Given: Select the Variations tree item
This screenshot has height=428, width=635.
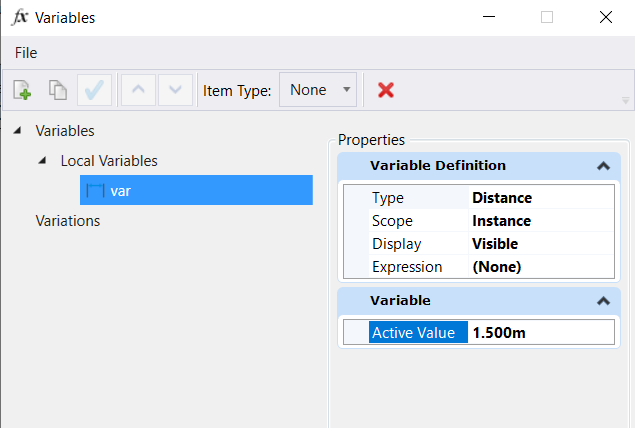Looking at the screenshot, I should (x=68, y=221).
